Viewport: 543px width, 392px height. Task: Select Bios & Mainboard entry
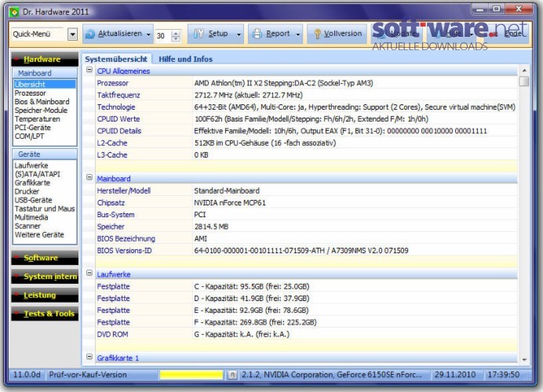pos(42,102)
